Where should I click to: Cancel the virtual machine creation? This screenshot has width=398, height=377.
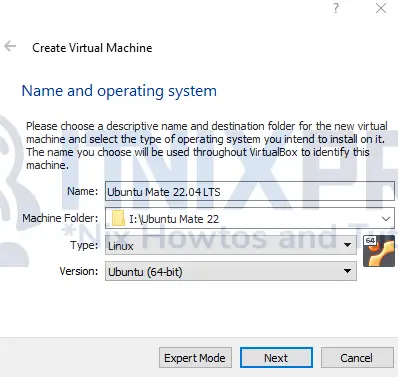point(357,358)
